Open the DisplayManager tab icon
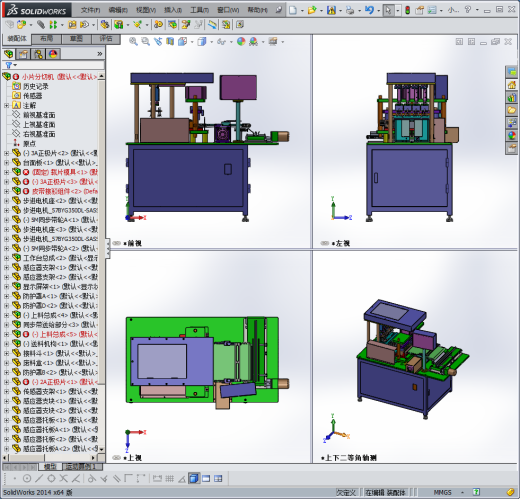The image size is (520, 499). click(53, 54)
